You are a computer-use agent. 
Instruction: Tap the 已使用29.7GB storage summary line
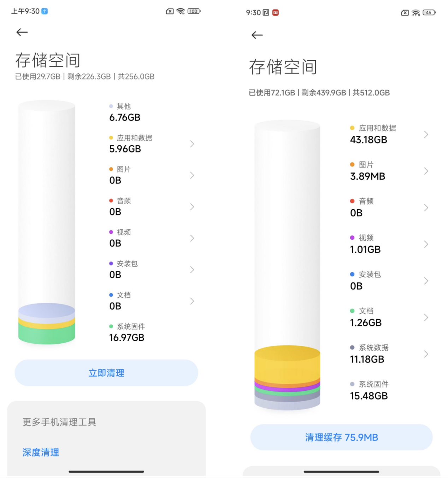(85, 77)
